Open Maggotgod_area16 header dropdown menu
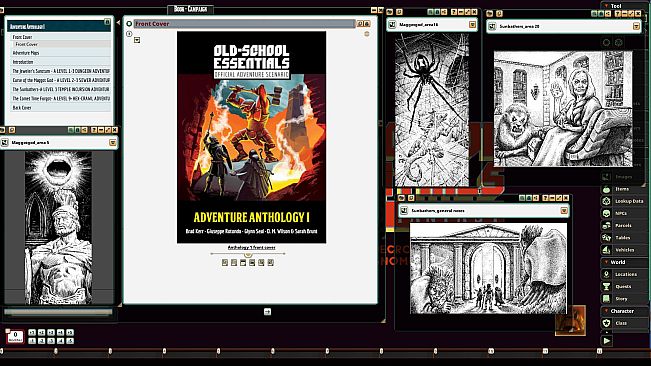Image resolution: width=651 pixels, height=366 pixels. click(472, 25)
